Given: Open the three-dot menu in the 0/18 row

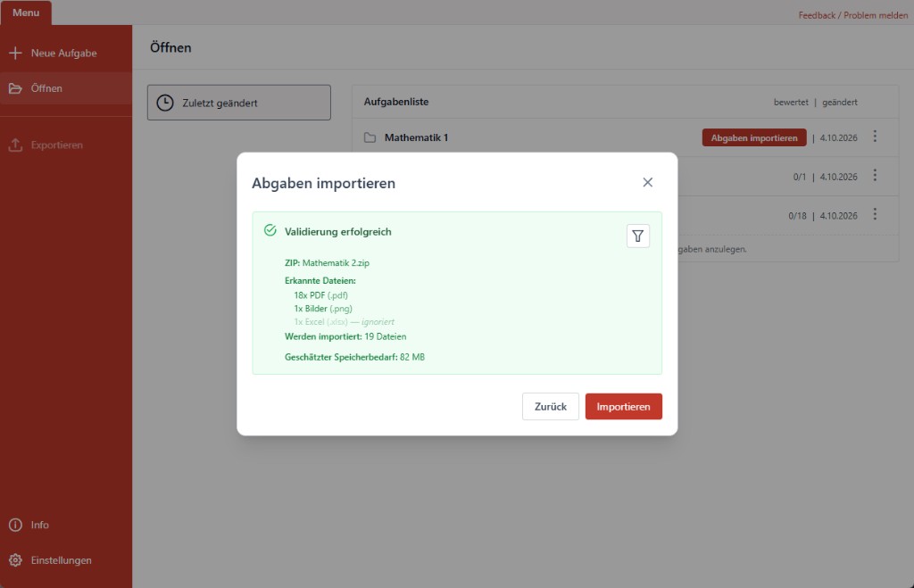Looking at the screenshot, I should tap(875, 214).
